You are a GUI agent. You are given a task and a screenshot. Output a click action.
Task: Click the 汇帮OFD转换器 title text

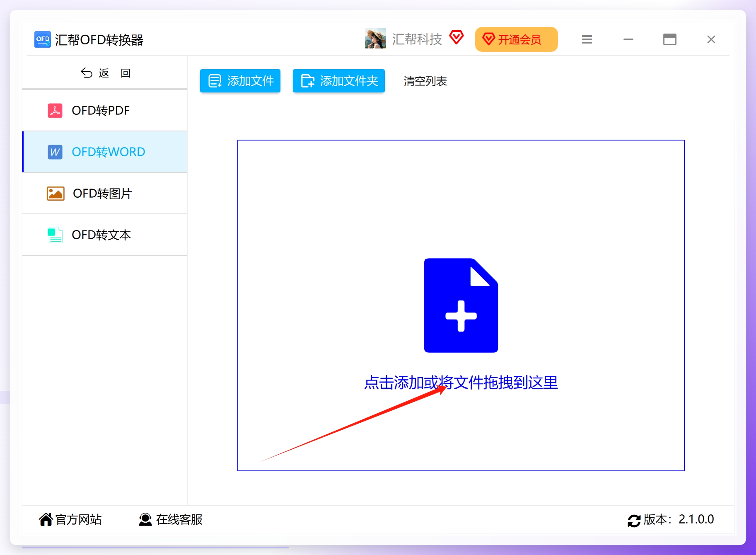coord(99,40)
